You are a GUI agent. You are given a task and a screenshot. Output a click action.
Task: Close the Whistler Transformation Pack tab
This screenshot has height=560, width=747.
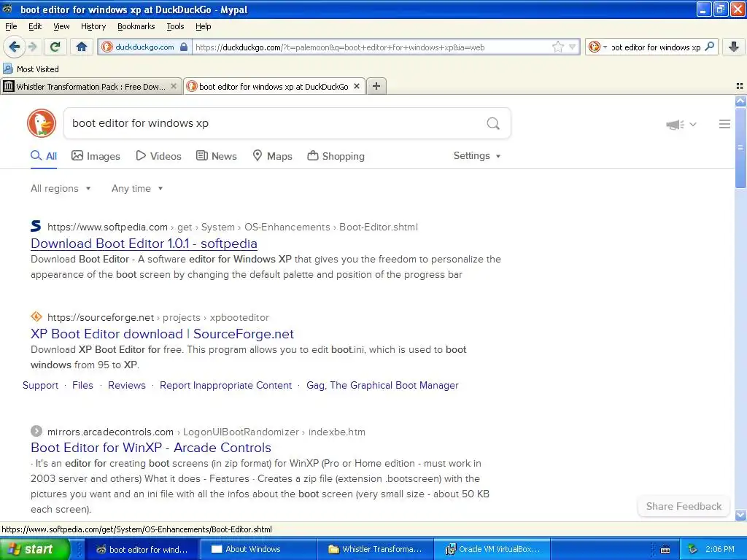[x=174, y=86]
